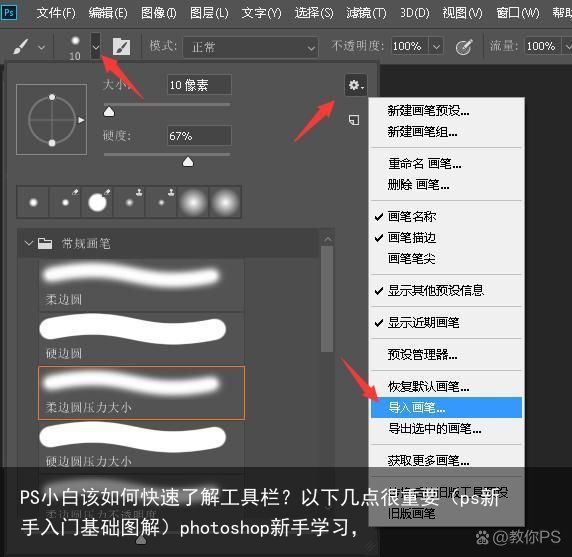Click the brush list scrollbar thumb

coord(327,298)
